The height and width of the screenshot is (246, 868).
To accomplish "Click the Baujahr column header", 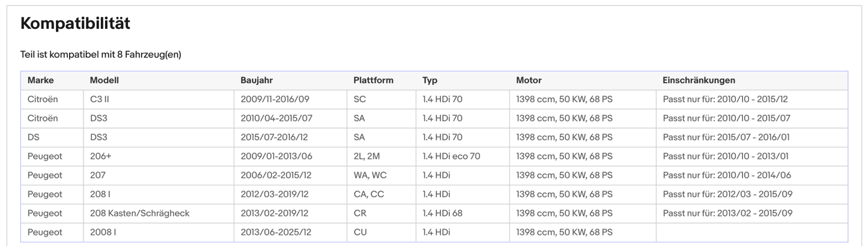I will tap(256, 81).
